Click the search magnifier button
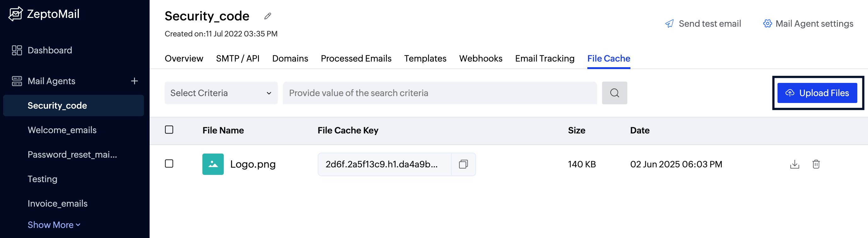This screenshot has height=238, width=868. pos(614,93)
